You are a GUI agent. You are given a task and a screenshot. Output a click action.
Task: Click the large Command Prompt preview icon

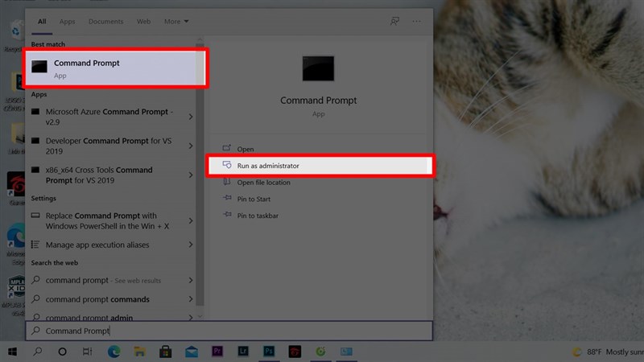(x=318, y=68)
